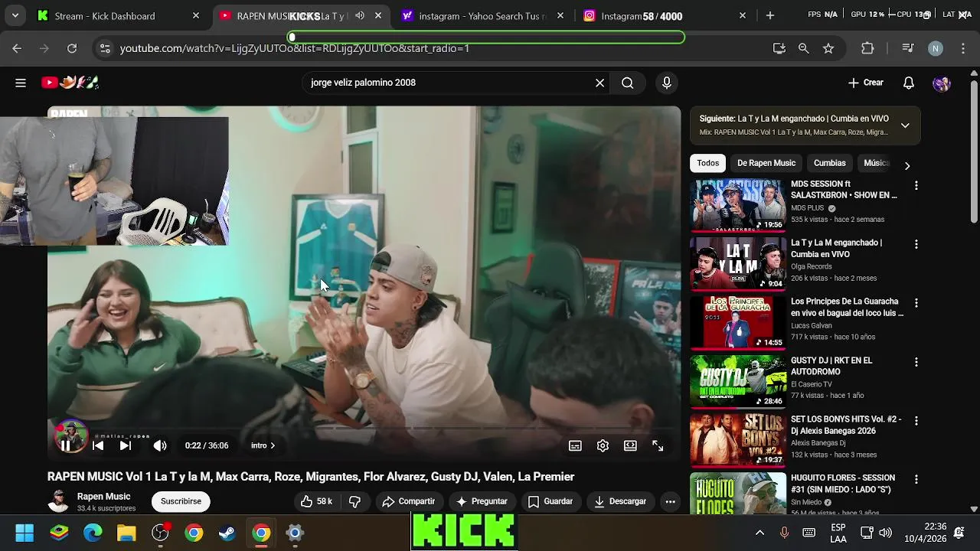Seek on the video progress bar

[x=364, y=429]
